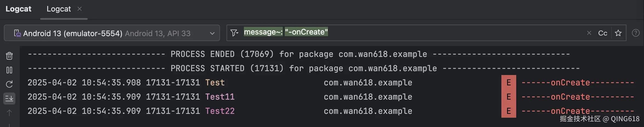Image resolution: width=644 pixels, height=127 pixels.
Task: Pause the logcat output
Action: click(x=9, y=70)
